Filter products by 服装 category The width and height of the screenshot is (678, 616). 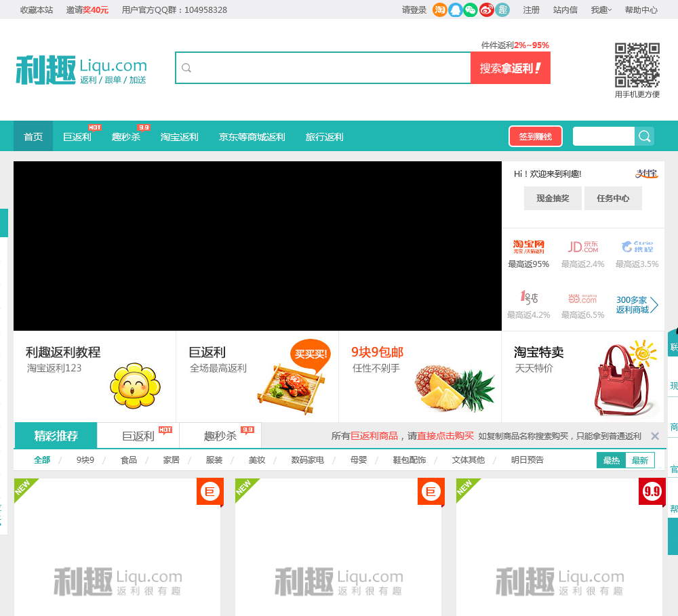click(x=214, y=460)
